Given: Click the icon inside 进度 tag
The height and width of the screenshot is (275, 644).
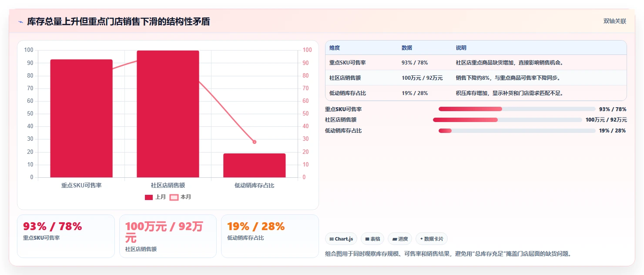Looking at the screenshot, I should point(395,239).
